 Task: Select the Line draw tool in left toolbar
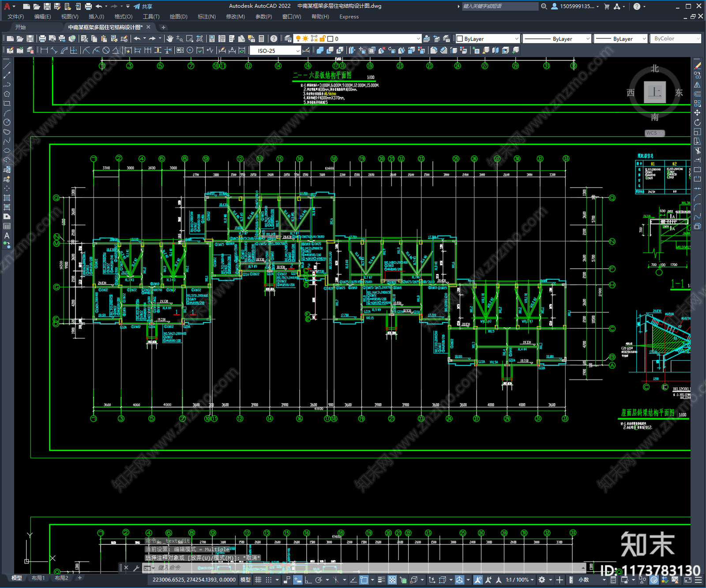click(x=7, y=65)
